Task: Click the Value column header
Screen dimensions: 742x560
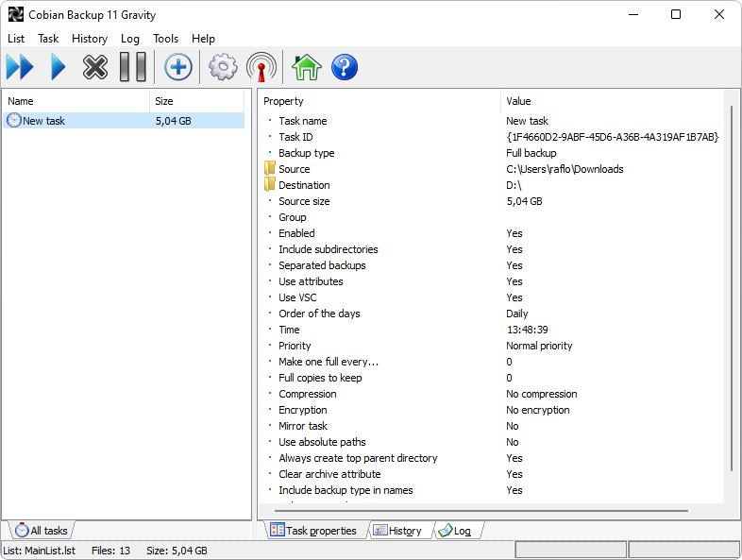Action: coord(613,101)
